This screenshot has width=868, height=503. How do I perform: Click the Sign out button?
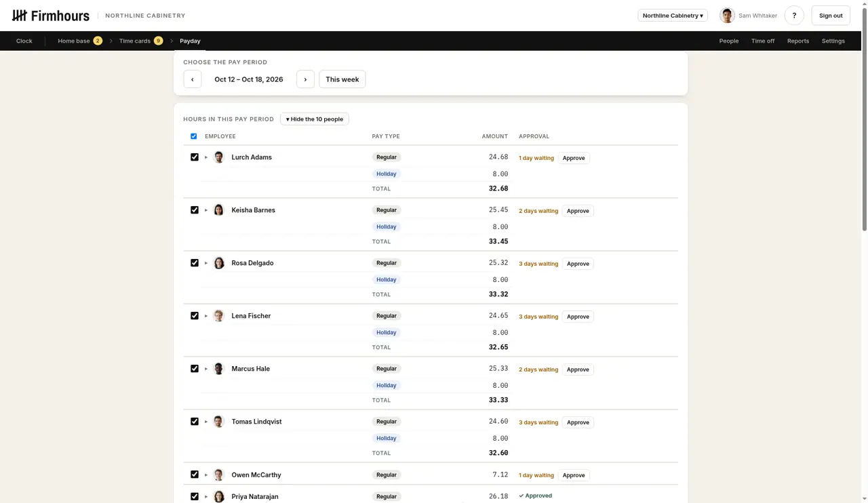pos(831,16)
